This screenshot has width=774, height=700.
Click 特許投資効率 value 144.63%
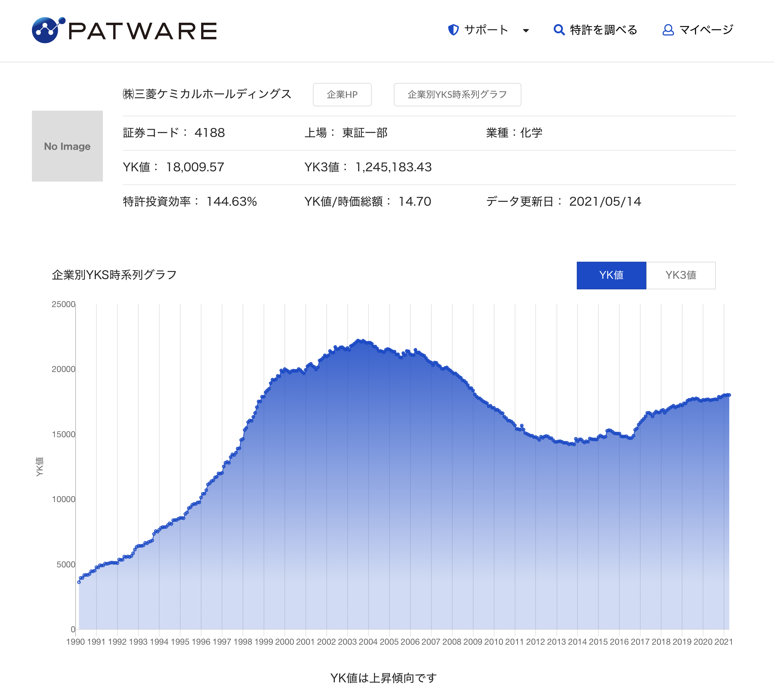click(232, 201)
